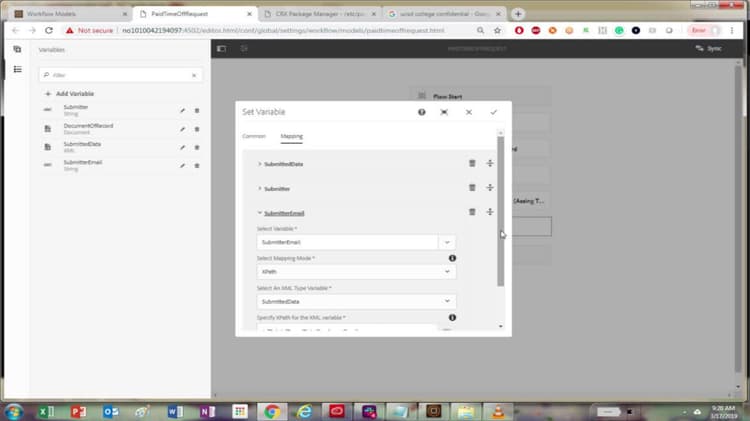Open VLC from taskbar

(498, 411)
